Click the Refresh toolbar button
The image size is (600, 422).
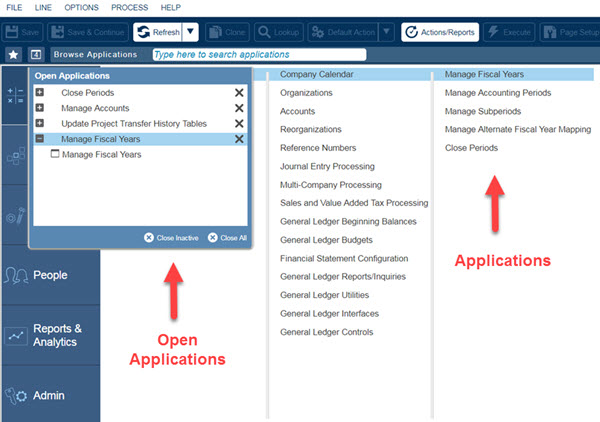click(x=157, y=32)
